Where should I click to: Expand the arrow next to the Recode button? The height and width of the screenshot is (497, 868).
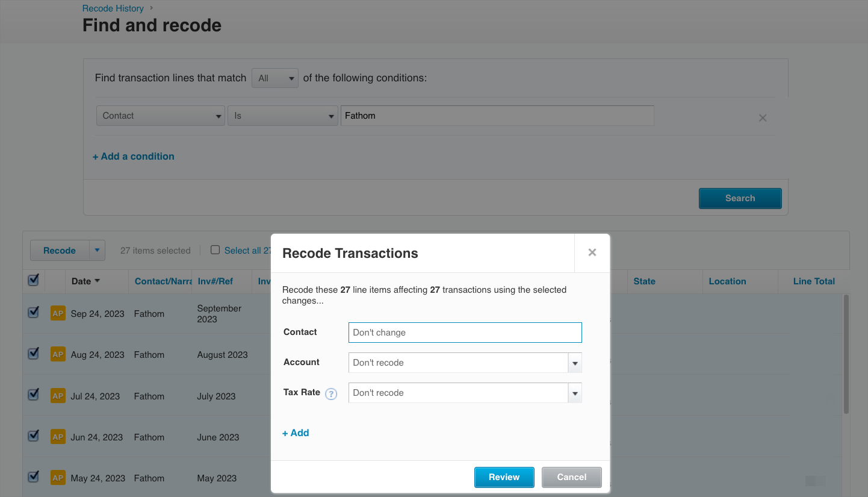tap(96, 250)
